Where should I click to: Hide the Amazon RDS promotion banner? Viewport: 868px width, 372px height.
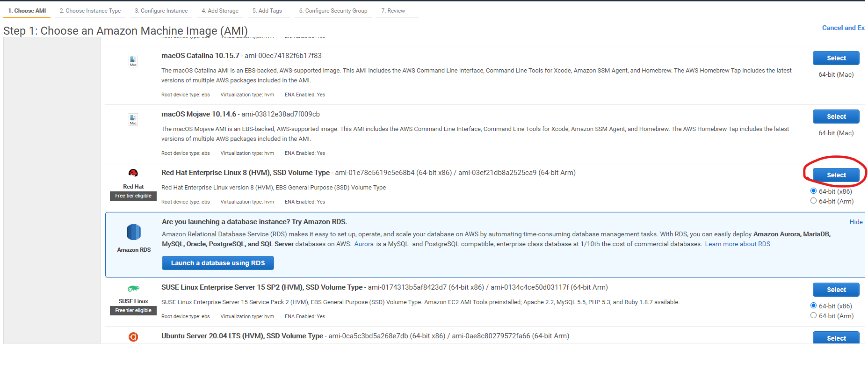tap(856, 222)
